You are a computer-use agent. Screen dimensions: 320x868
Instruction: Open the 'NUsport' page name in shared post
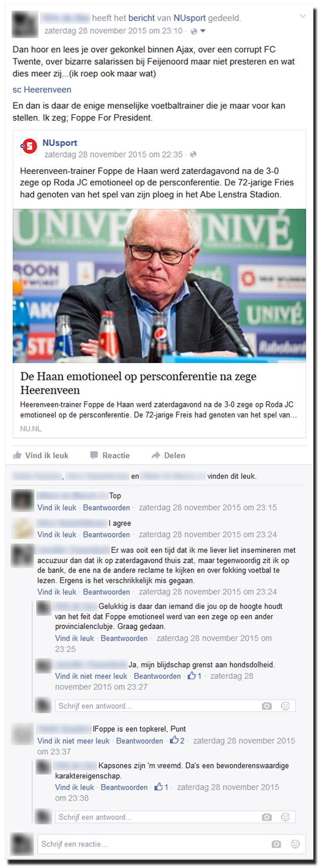point(60,143)
